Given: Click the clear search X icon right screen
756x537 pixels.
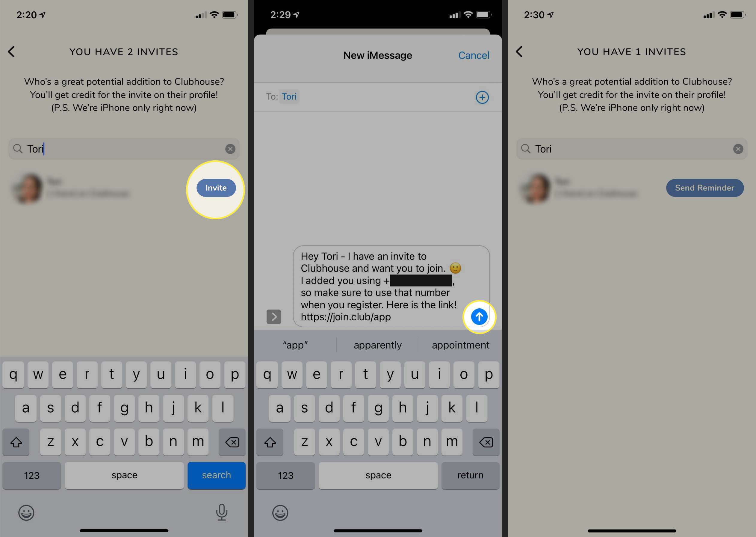Looking at the screenshot, I should (x=739, y=149).
